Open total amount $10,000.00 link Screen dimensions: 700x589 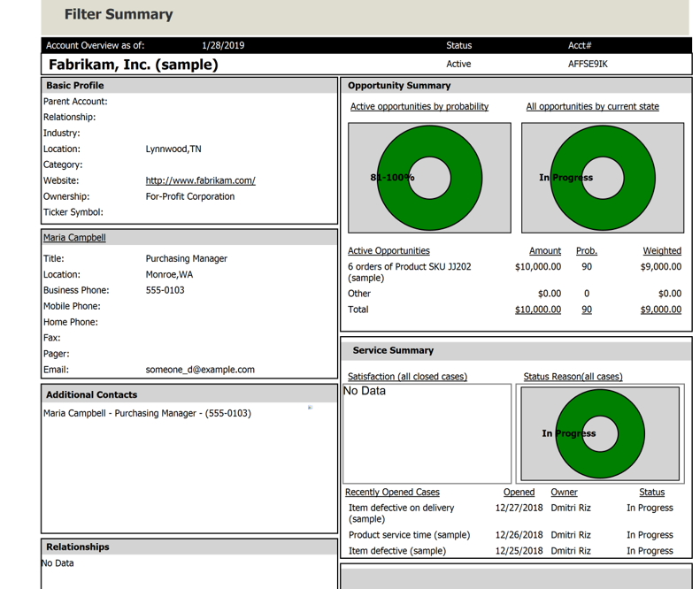pyautogui.click(x=538, y=310)
